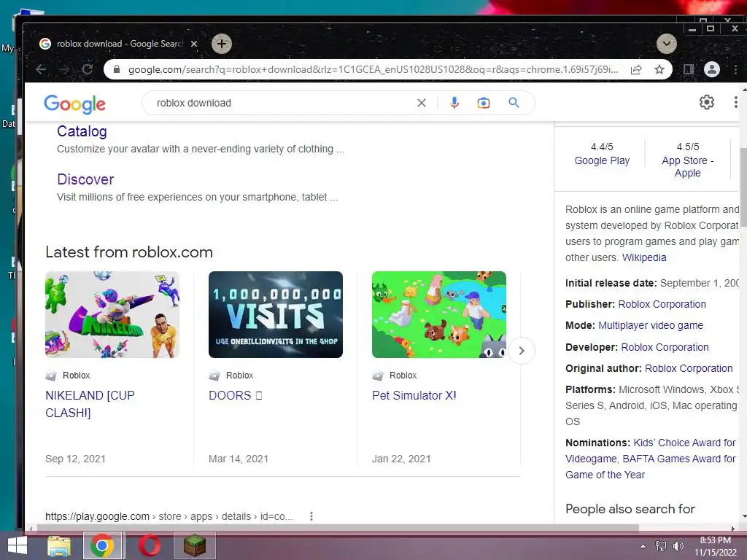The image size is (747, 560).
Task: Open the NIKELAND [CUP CLASH!] link
Action: click(x=90, y=404)
